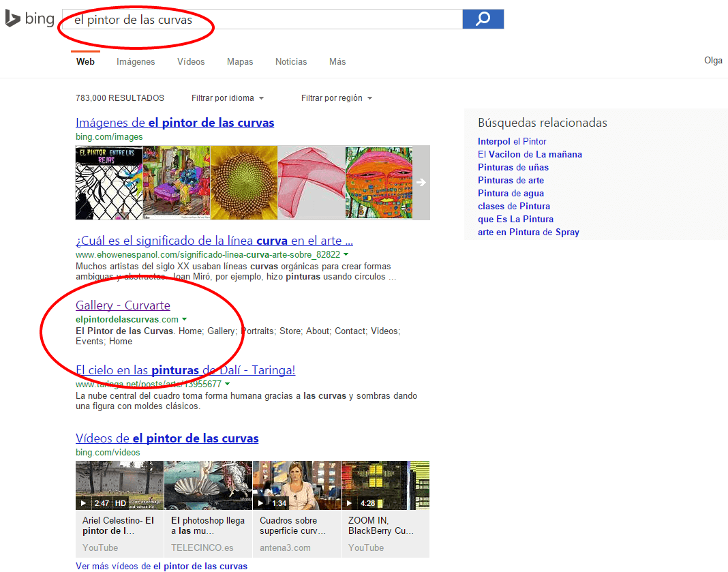Open related search 'que Es La Pintura'

(x=515, y=219)
